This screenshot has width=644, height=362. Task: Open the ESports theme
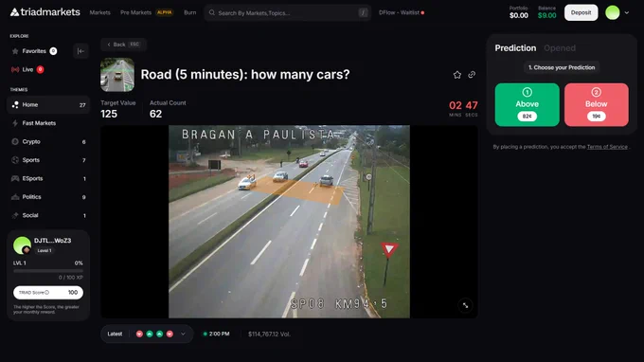48,179
